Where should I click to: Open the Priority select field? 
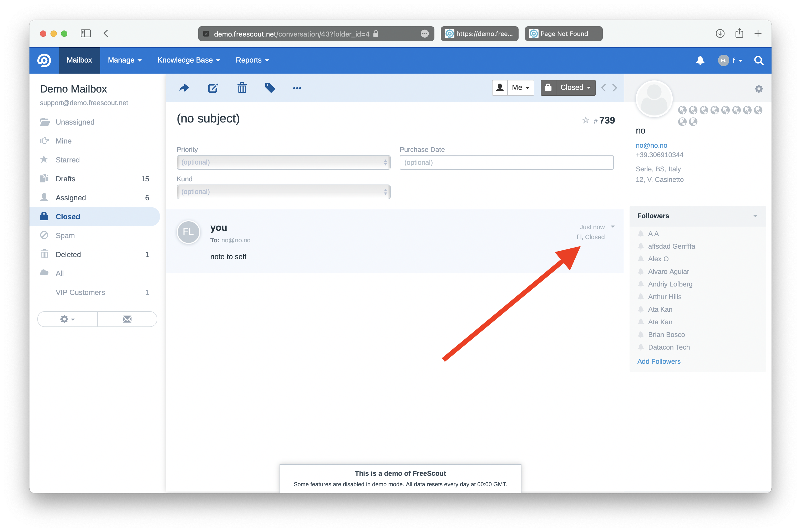point(283,162)
